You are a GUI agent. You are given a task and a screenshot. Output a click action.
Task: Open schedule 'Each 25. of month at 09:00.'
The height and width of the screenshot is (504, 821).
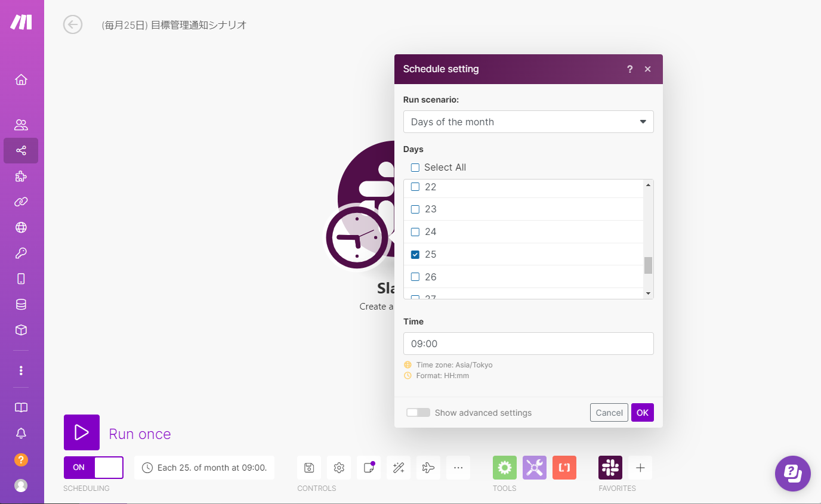[x=205, y=468]
